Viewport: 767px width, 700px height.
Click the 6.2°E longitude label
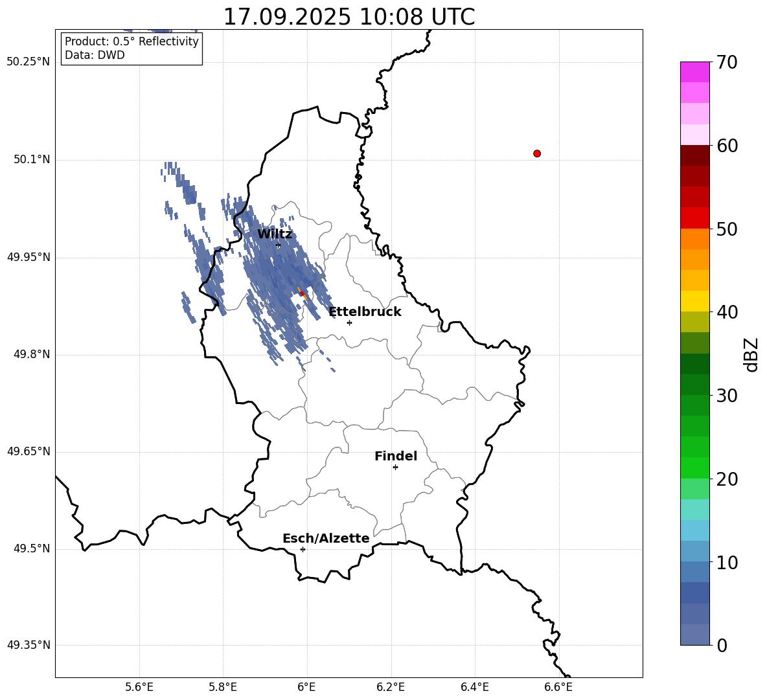click(x=391, y=687)
